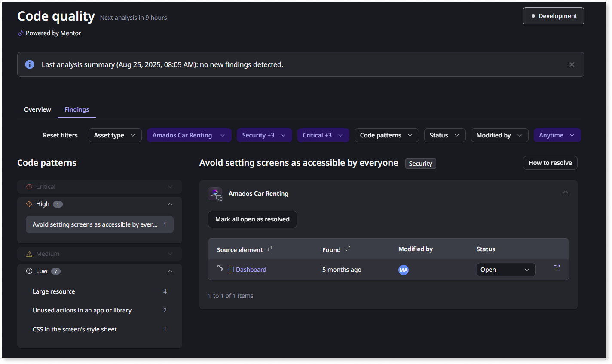The width and height of the screenshot is (612, 364).
Task: Open Dashboard finding via external link icon
Action: (x=557, y=268)
